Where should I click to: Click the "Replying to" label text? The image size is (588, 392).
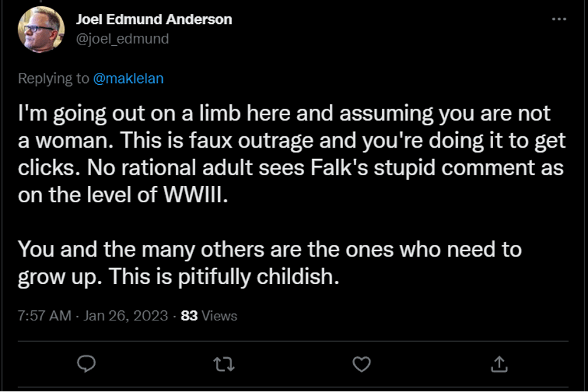point(54,79)
